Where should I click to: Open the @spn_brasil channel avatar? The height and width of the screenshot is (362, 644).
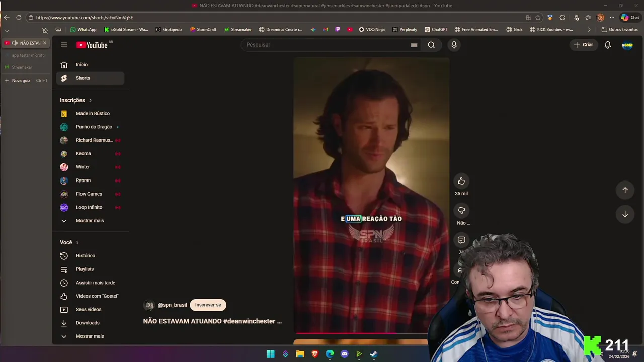tap(149, 305)
